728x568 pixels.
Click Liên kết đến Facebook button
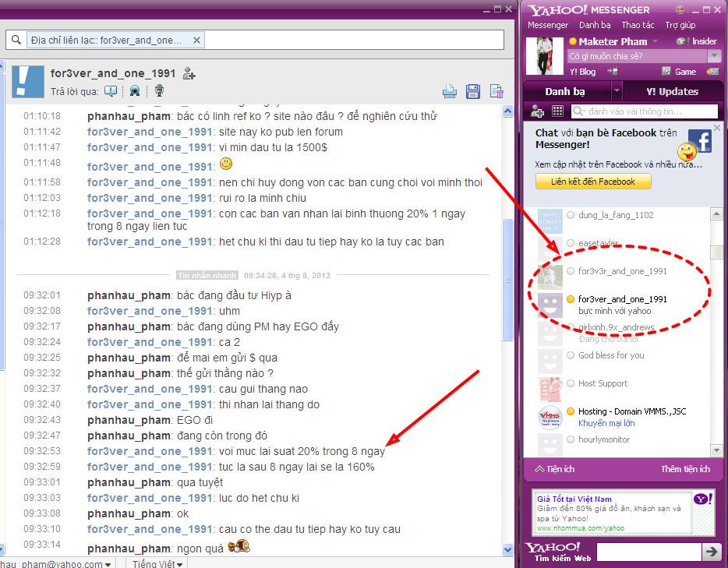pyautogui.click(x=593, y=182)
